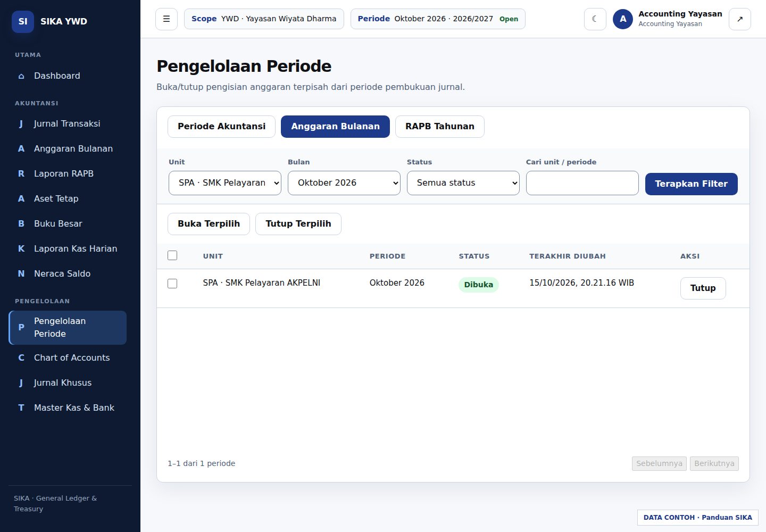
Task: Open Chart of Accounts
Action: [68, 358]
